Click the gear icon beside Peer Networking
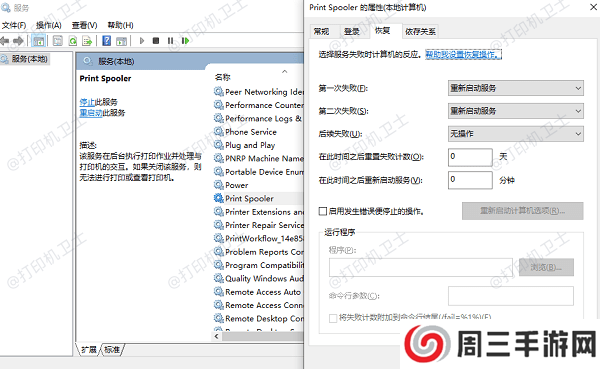Screen dimensions: 600x369 click(x=218, y=91)
